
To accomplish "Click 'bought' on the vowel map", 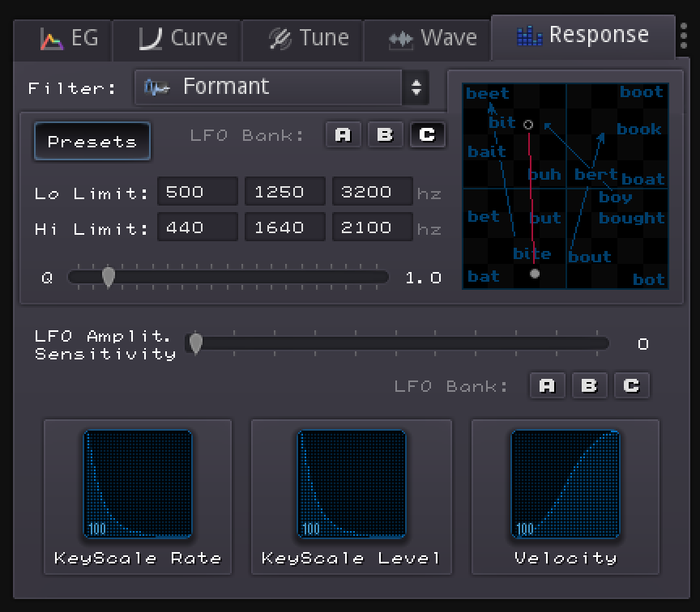I will [x=632, y=219].
